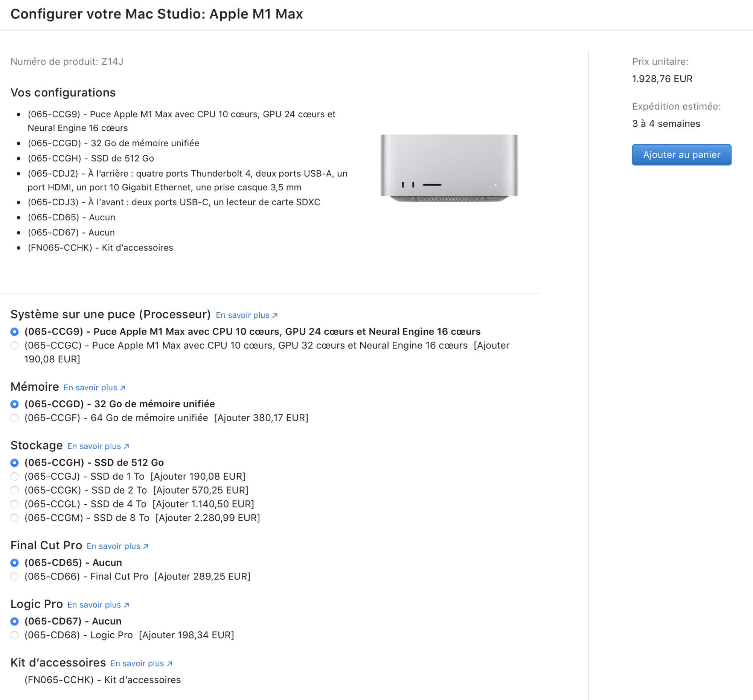
Task: Click the Mac Studio product image
Action: click(x=449, y=168)
